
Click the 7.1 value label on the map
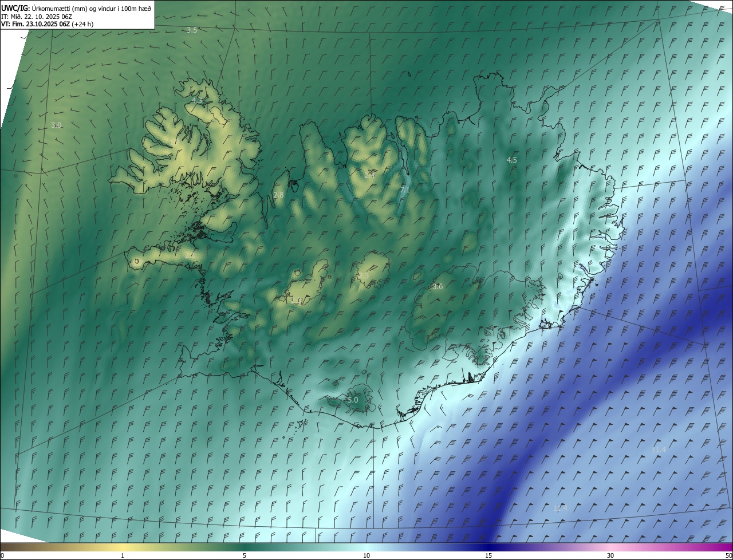[405, 189]
